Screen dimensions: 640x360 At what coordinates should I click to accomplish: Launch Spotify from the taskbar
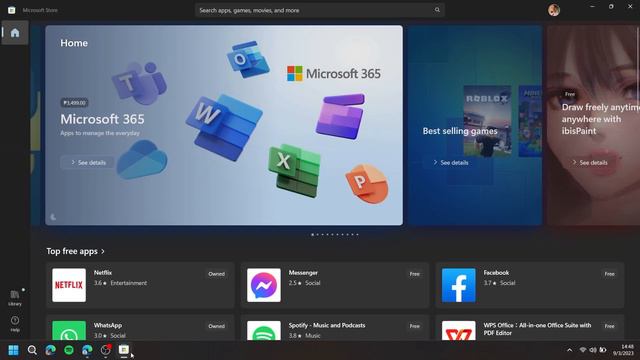(69, 350)
